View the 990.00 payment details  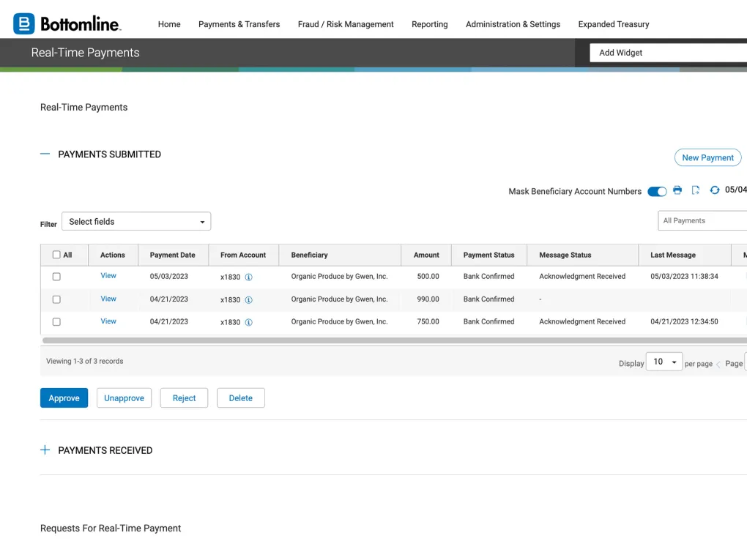coord(108,299)
